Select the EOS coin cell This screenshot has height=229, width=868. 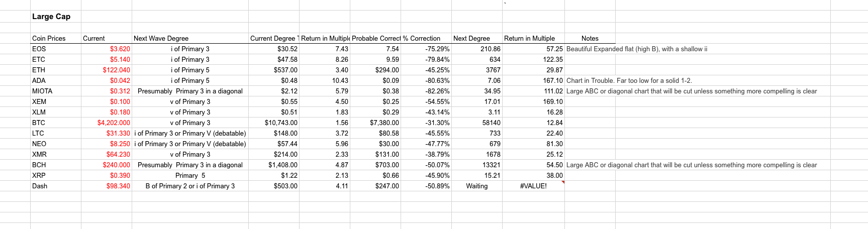[56, 49]
